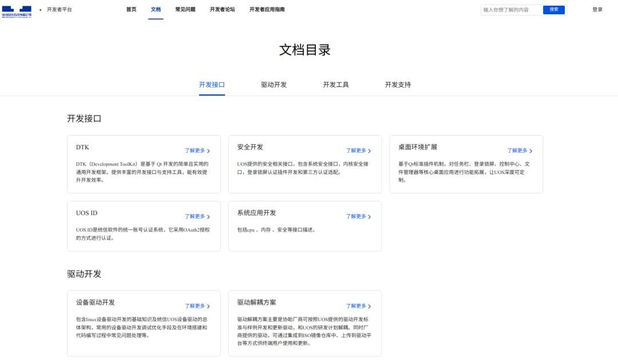Click the 驱动解耦方案 card title
618x364 pixels.
(x=256, y=303)
